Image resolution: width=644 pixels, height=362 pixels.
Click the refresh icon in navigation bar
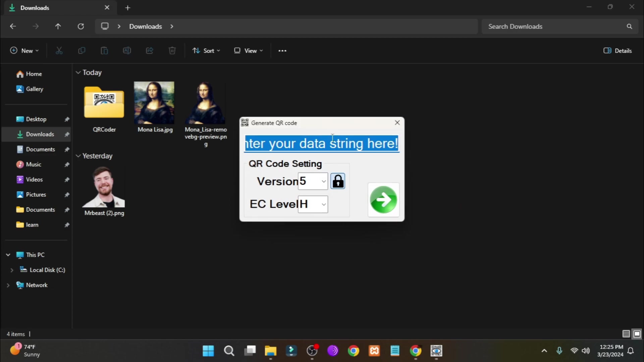click(x=81, y=26)
